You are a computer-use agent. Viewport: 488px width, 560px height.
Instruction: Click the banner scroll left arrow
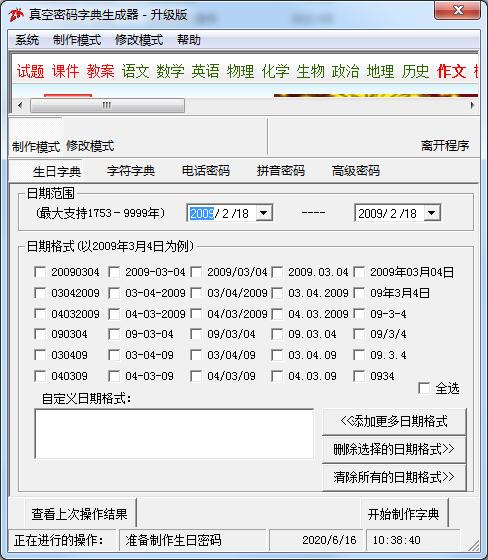(20, 105)
